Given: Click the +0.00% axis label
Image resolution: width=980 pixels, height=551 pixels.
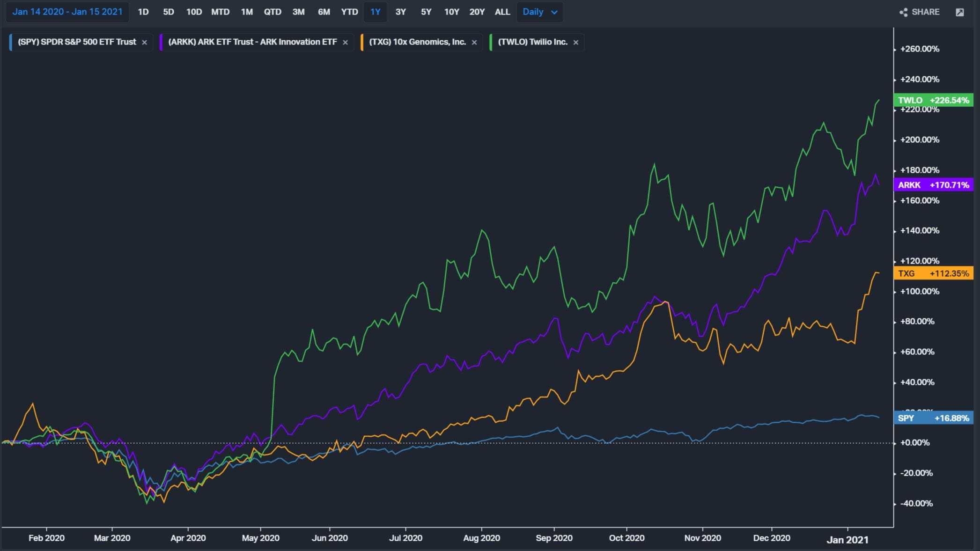Looking at the screenshot, I should click(915, 443).
